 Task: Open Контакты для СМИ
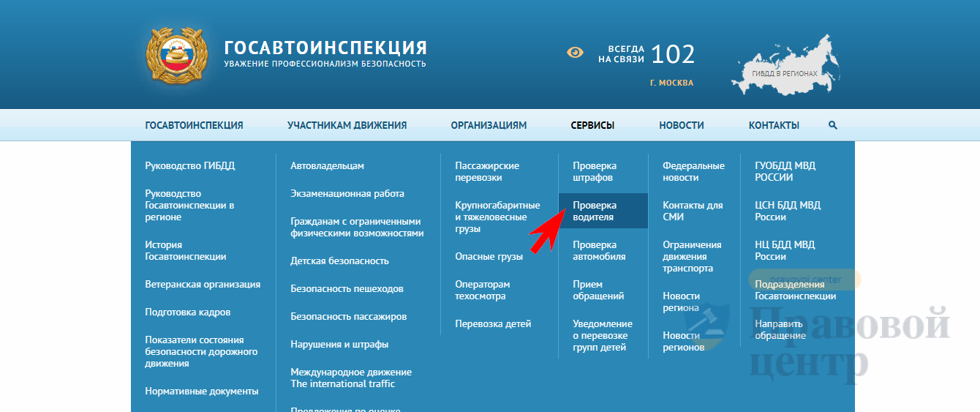click(693, 211)
